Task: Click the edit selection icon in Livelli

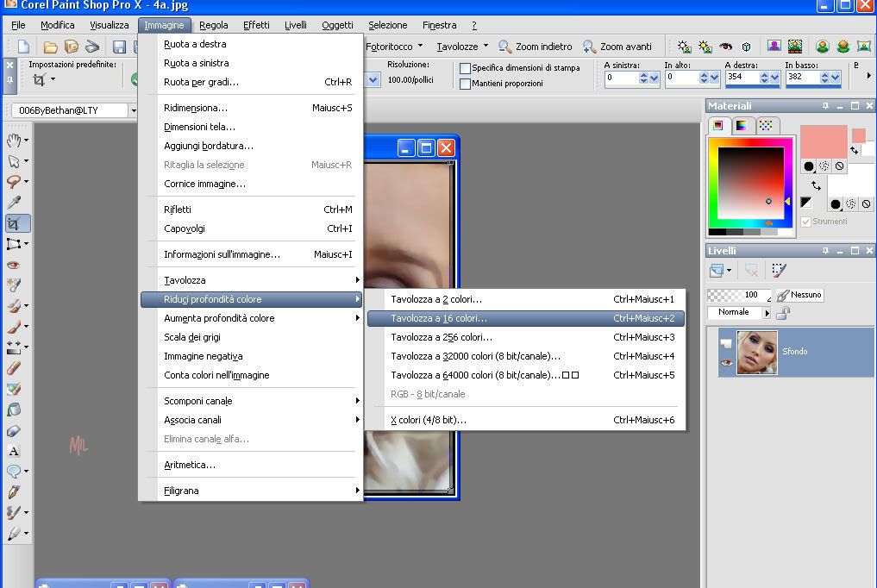Action: 779,271
